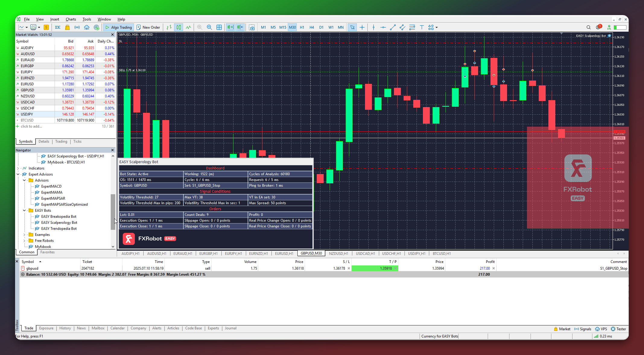The image size is (644, 355).
Task: Click the green take profit cell 1.35918
Action: coord(374,268)
